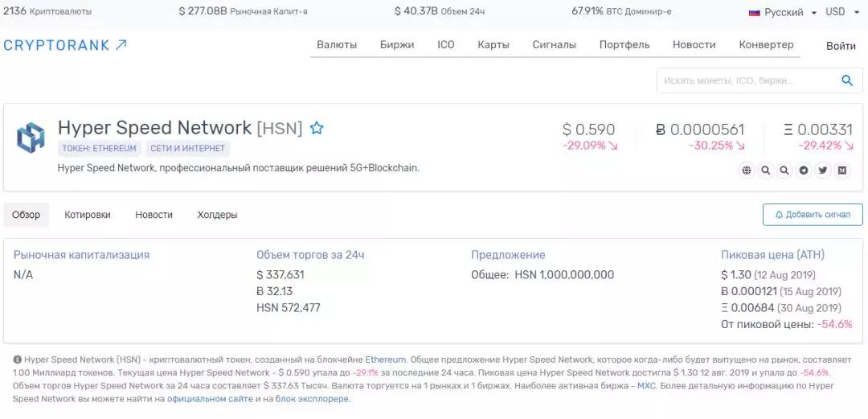
Task: Switch to the Новости coin tab
Action: (154, 215)
